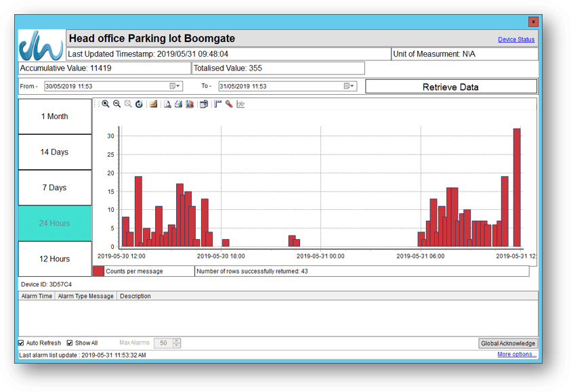Open print preview icon in chart toolbar

click(x=167, y=104)
